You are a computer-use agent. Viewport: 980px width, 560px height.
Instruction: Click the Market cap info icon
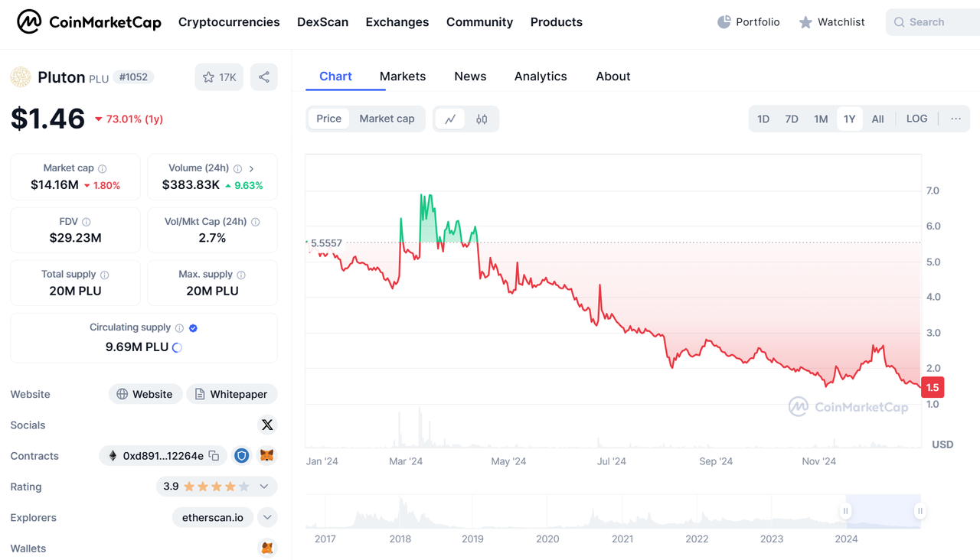click(x=103, y=168)
